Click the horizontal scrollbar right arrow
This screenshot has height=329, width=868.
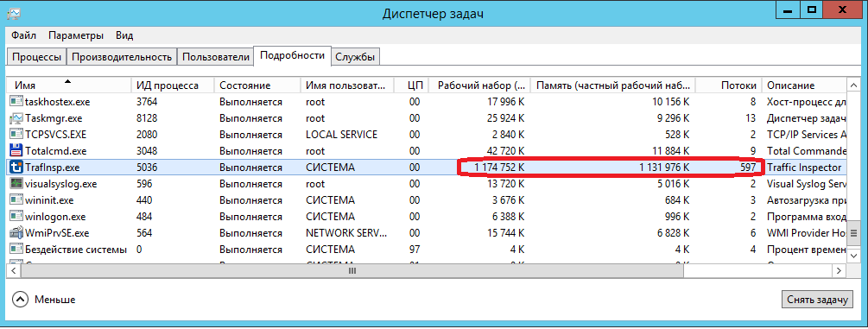839,271
